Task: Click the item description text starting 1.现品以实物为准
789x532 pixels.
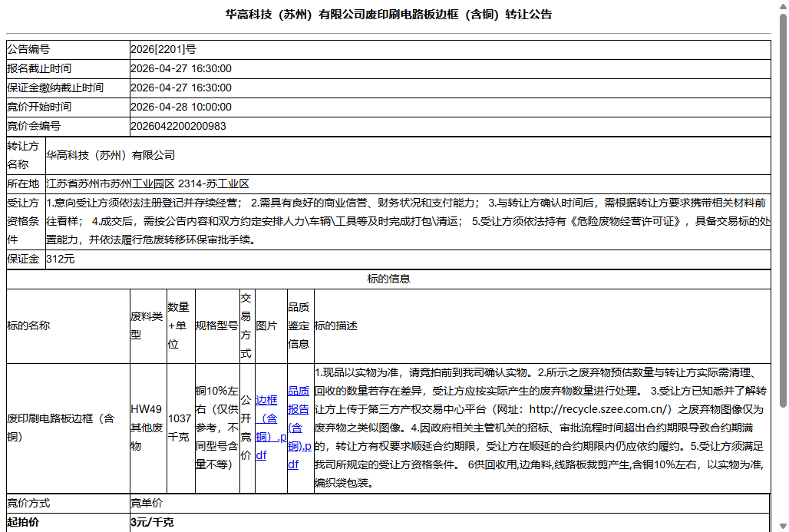Action: click(542, 428)
